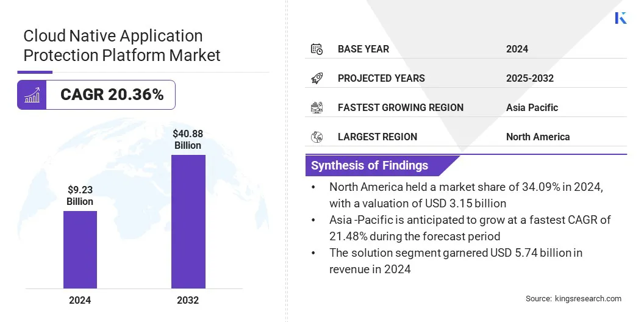Select the 2024 purple bar
The width and height of the screenshot is (644, 322).
click(x=80, y=249)
